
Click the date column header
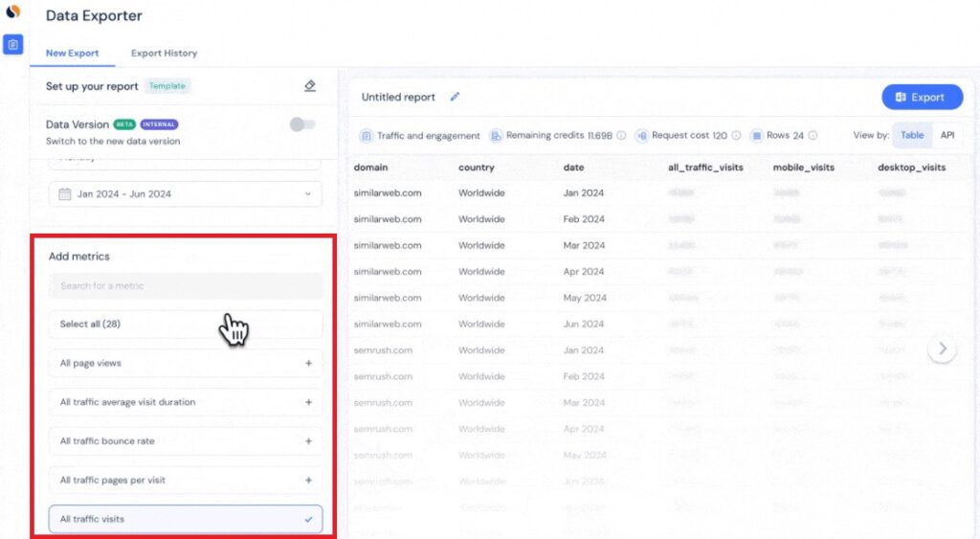573,168
